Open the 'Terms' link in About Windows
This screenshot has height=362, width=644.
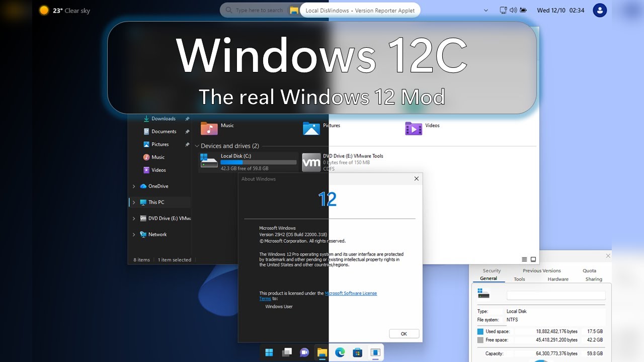coord(265,299)
